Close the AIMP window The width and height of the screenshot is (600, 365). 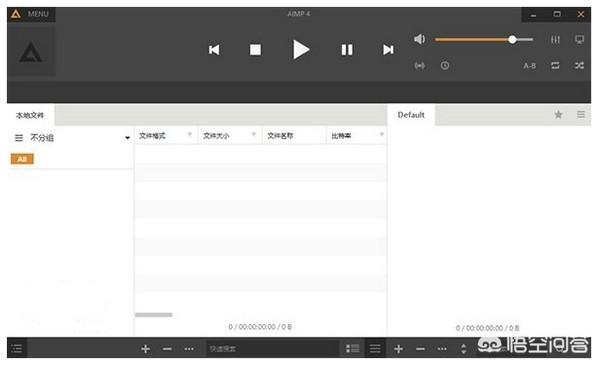click(x=580, y=14)
